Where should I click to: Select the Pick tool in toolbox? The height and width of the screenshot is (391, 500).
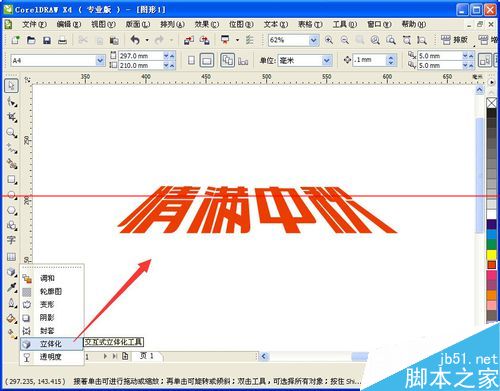[11, 86]
